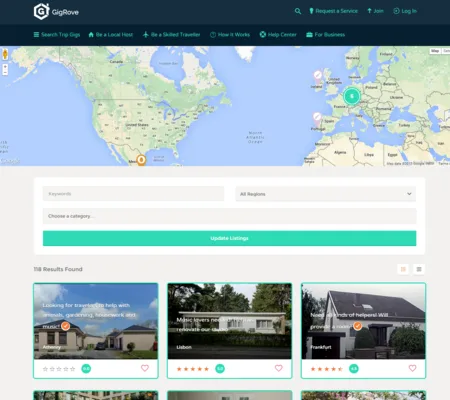The height and width of the screenshot is (400, 450).
Task: Click the star rating on the Antwerp listing
Action: coord(59,369)
